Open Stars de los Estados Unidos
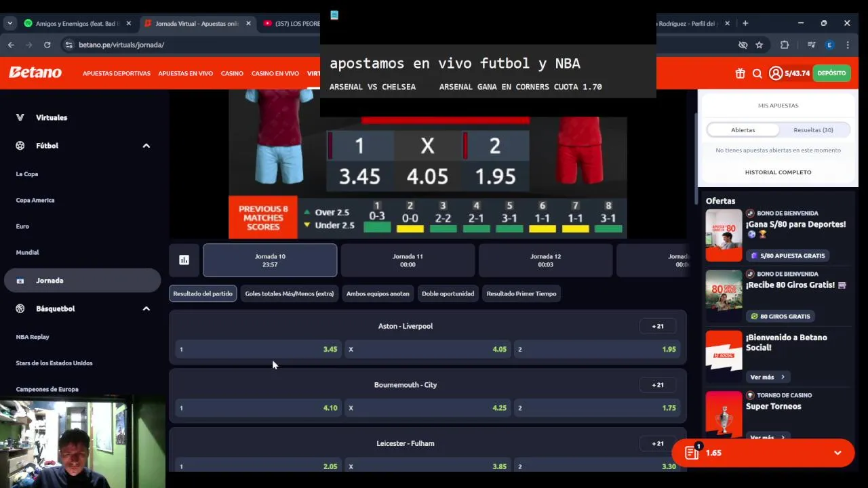The width and height of the screenshot is (868, 488). click(x=54, y=363)
